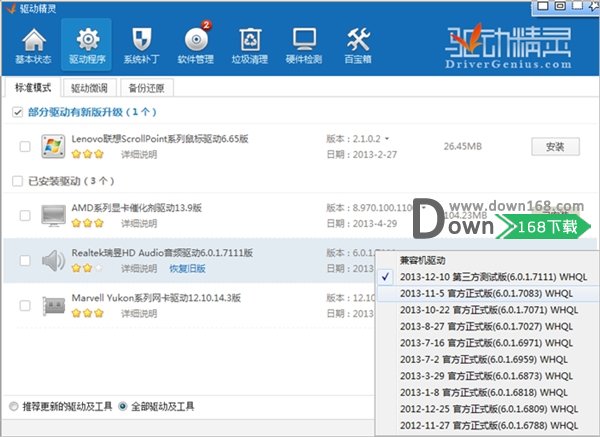The image size is (600, 437).
Task: Click the star rating of Realtek driver
Action: pos(88,268)
